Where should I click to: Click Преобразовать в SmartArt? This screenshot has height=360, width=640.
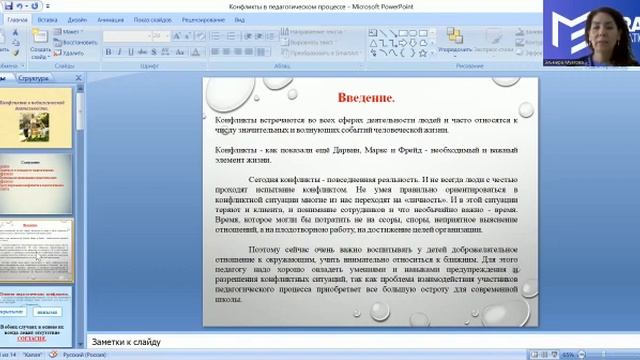322,53
